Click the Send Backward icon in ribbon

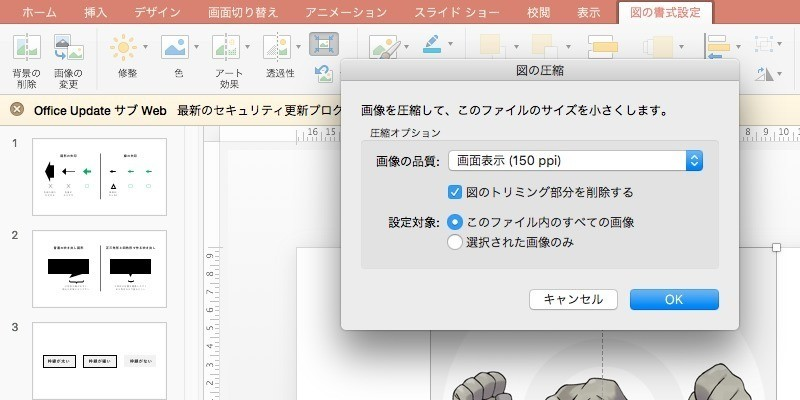coord(545,47)
